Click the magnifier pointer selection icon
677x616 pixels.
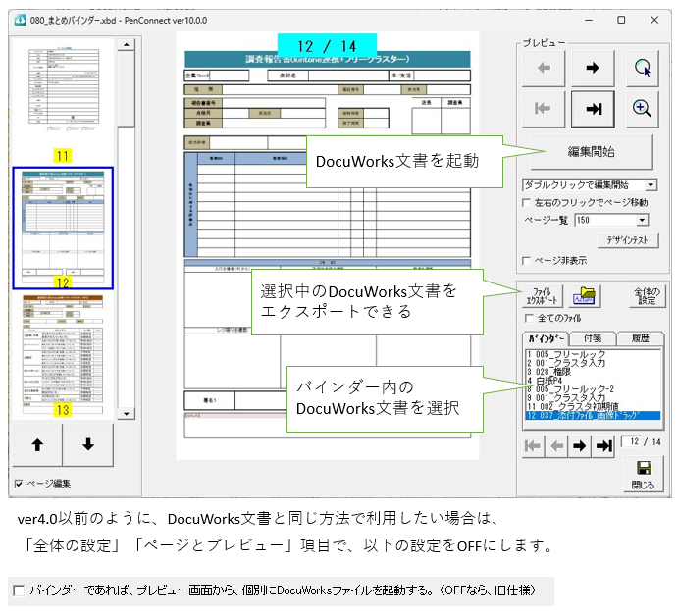pos(642,68)
